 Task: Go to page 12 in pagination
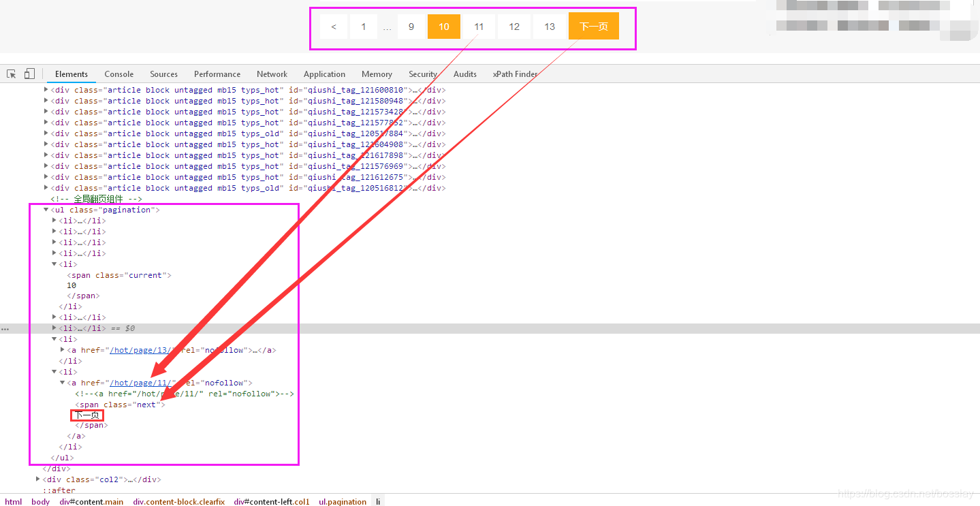coord(514,27)
